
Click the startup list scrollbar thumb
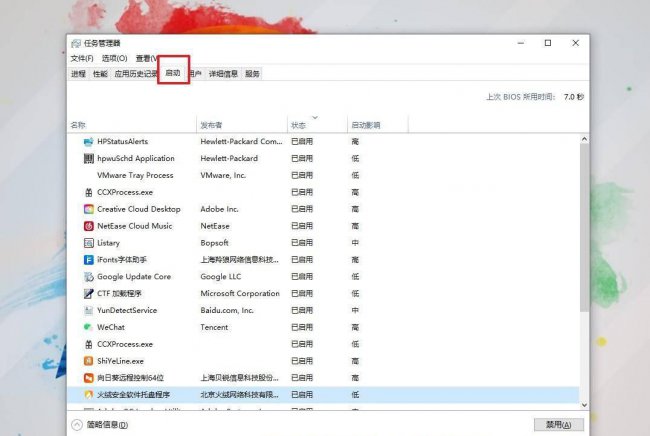pyautogui.click(x=584, y=228)
